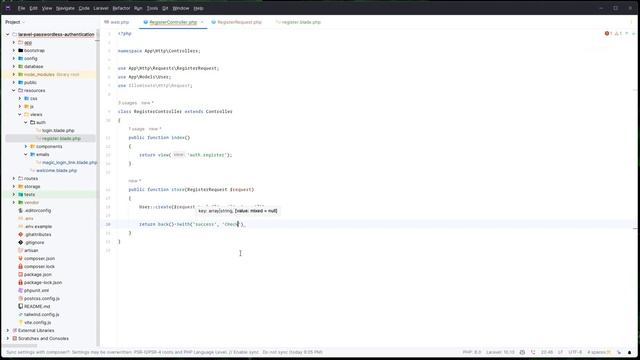This screenshot has width=640, height=360.
Task: Open the Laravel menu
Action: point(101,8)
